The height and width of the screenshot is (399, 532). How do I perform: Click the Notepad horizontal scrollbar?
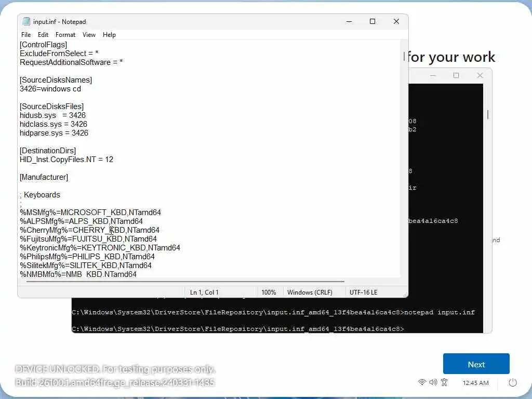[x=185, y=281]
